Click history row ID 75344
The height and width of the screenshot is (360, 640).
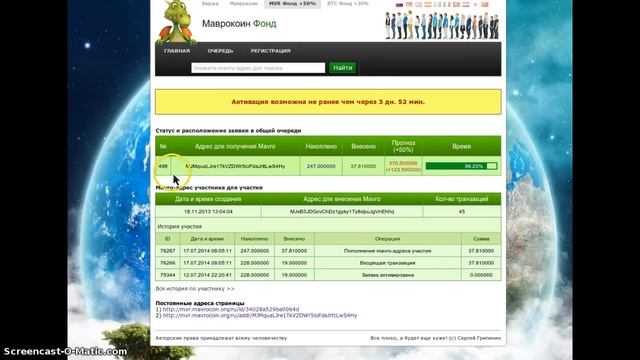click(x=168, y=275)
